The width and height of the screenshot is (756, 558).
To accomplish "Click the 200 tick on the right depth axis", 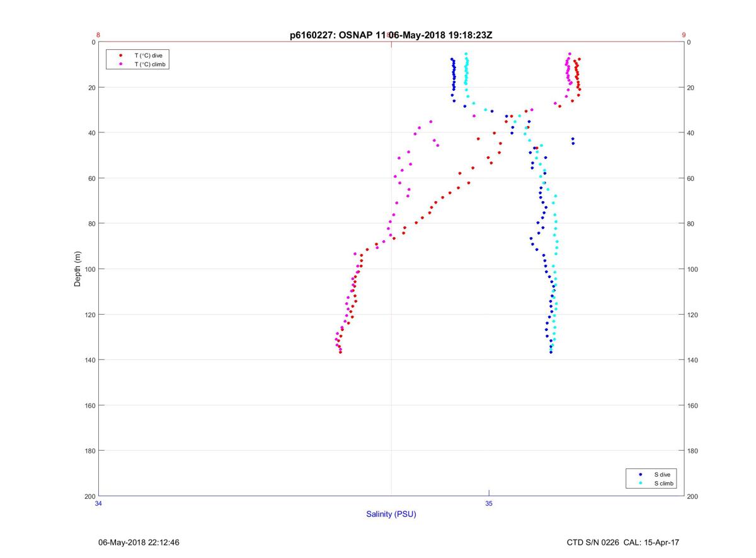I will [x=693, y=496].
